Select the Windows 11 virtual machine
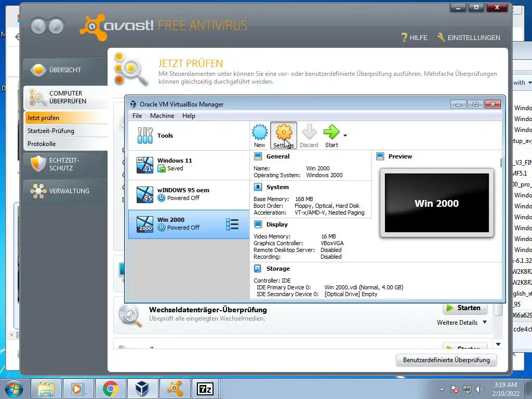The width and height of the screenshot is (532, 399). (189, 165)
